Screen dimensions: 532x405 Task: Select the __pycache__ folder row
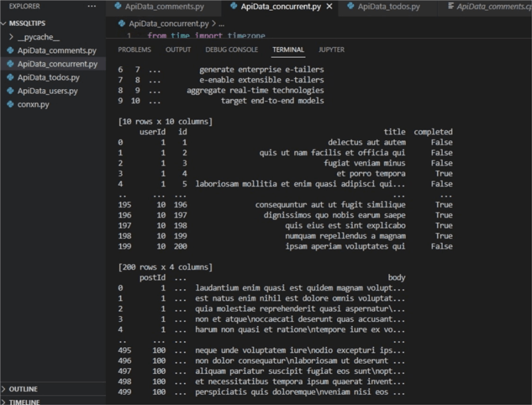pos(53,37)
